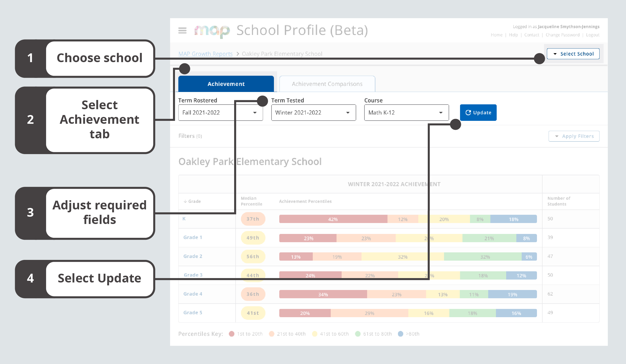Click the 41st to 60th yellow key dot
The height and width of the screenshot is (364, 626).
pyautogui.click(x=315, y=334)
